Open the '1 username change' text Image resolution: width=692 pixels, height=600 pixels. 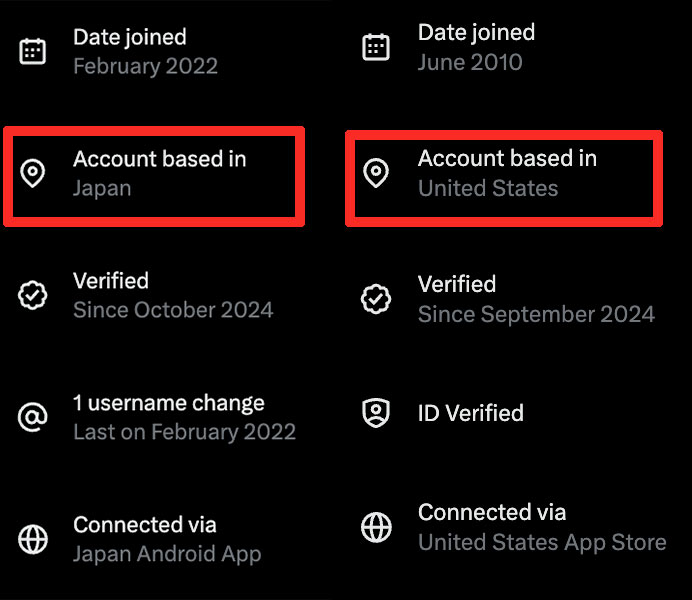click(x=169, y=403)
